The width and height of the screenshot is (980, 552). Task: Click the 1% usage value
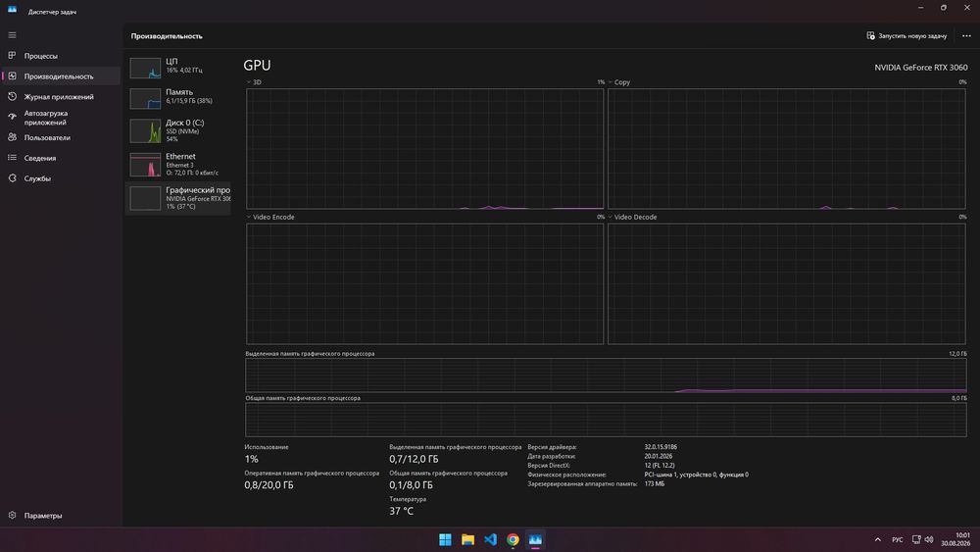251,459
